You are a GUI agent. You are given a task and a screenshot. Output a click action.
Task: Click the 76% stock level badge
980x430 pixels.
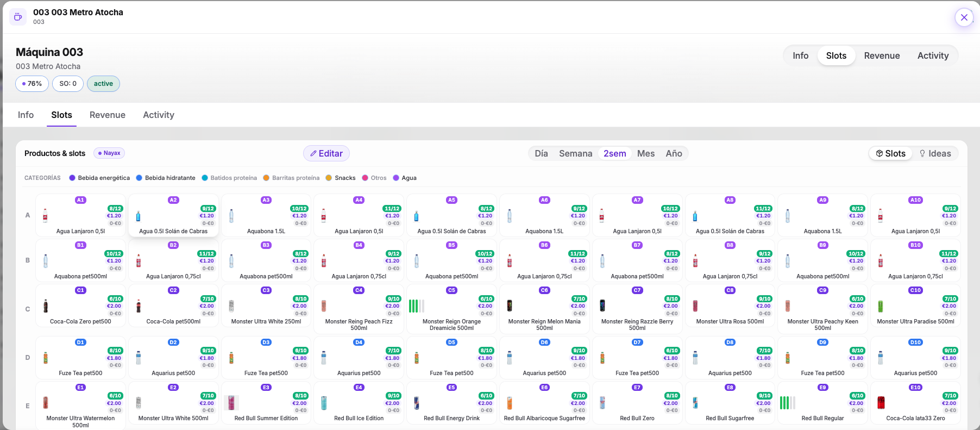click(32, 84)
